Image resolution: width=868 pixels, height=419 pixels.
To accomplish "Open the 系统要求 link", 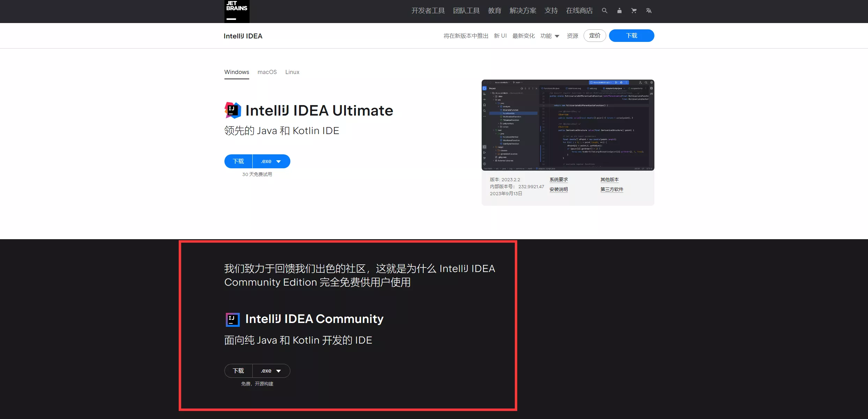I will [558, 179].
